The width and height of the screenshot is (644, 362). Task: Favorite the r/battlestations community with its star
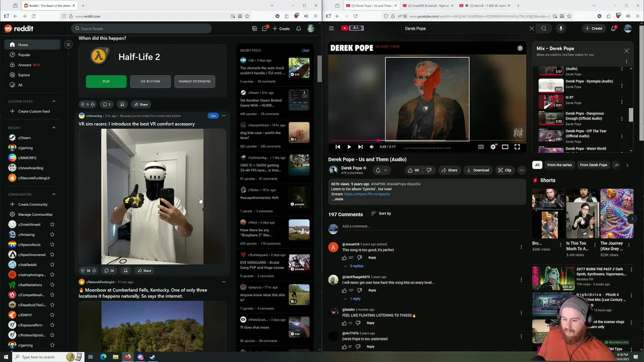52,285
